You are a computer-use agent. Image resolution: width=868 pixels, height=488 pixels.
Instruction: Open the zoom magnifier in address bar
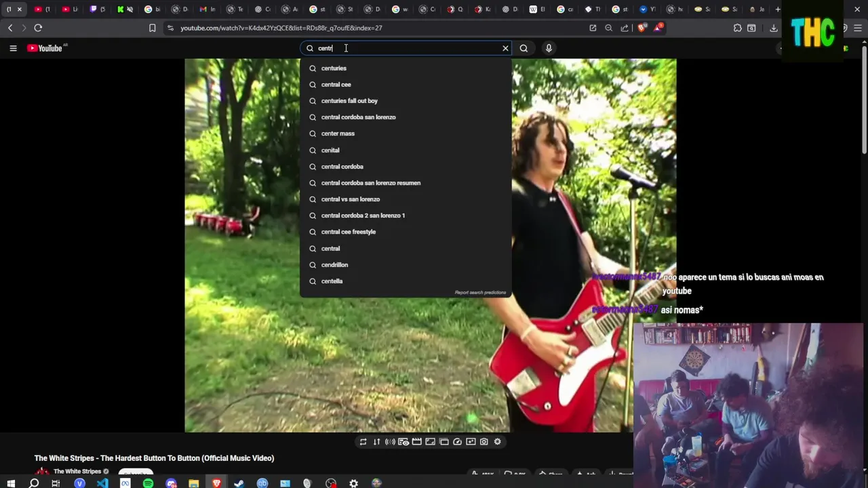click(x=608, y=28)
